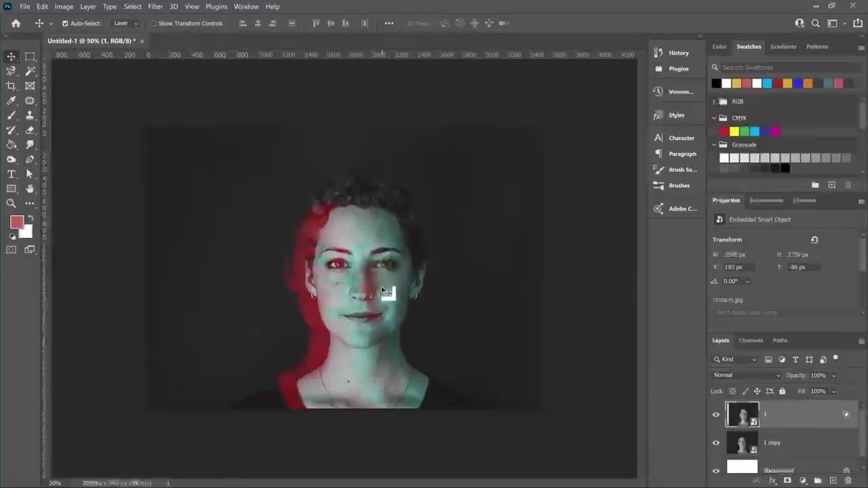Open the Filter menu
The image size is (868, 488).
click(x=155, y=6)
